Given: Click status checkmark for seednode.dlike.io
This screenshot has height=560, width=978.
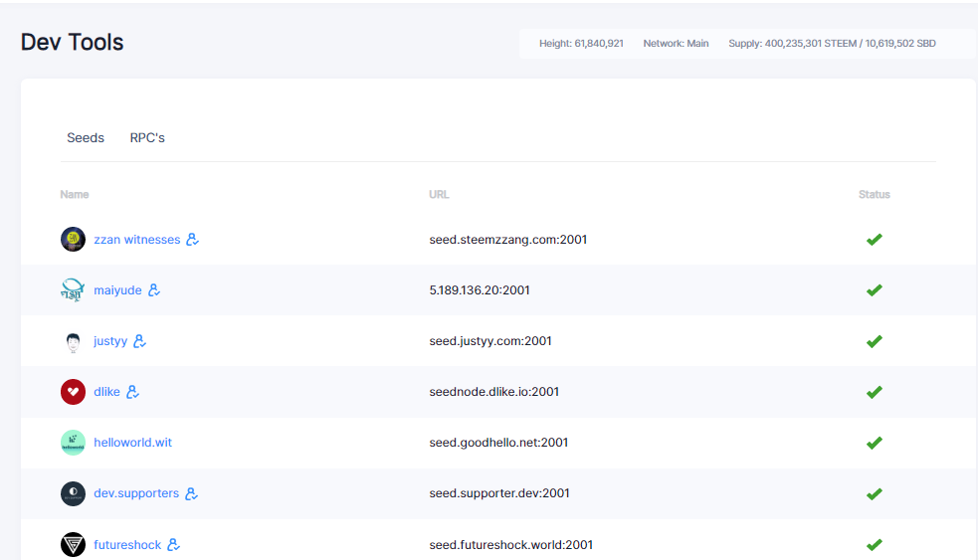Looking at the screenshot, I should click(875, 392).
